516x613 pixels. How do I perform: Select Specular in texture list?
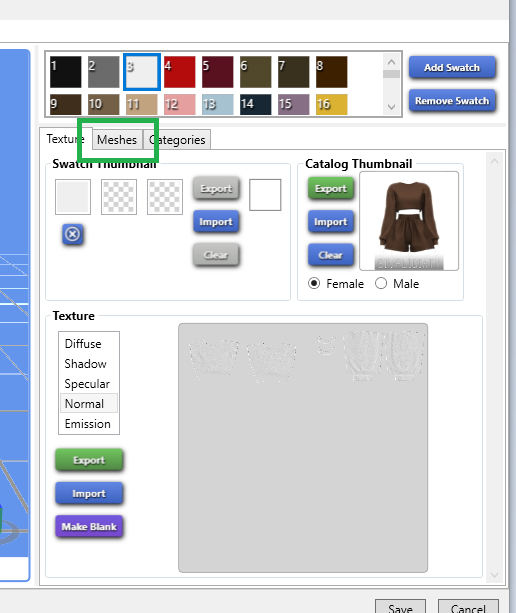point(89,384)
